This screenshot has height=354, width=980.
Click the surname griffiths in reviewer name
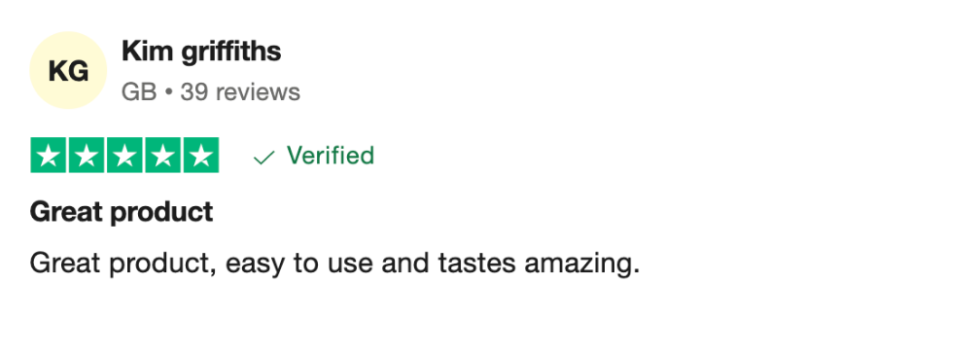(x=230, y=52)
